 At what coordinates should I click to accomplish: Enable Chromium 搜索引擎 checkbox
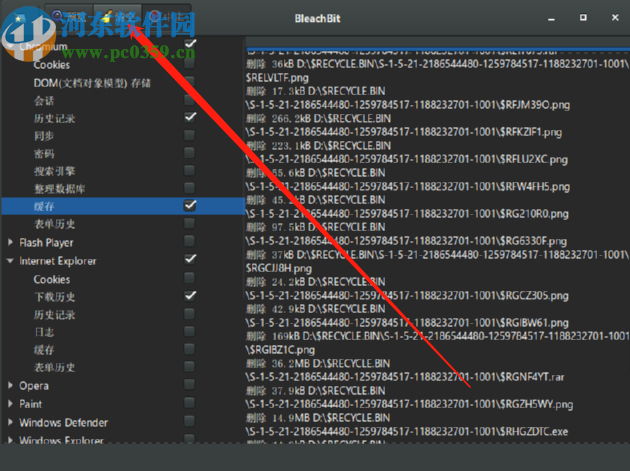coord(190,170)
